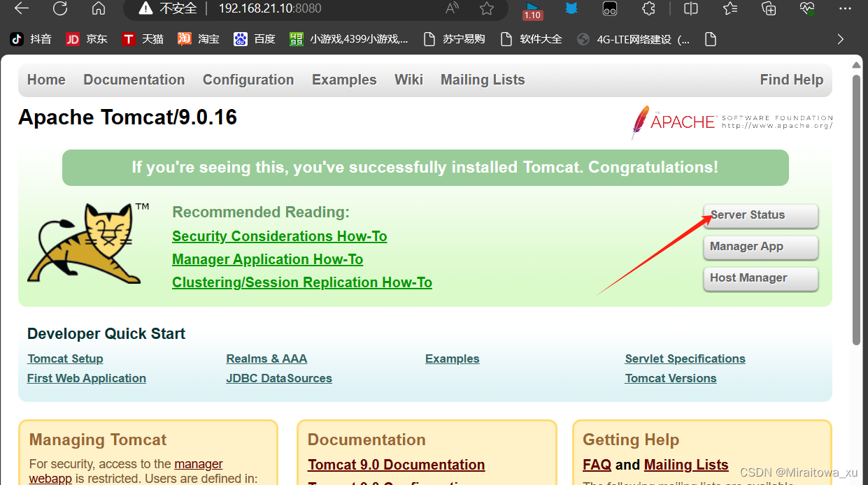The image size is (868, 485).
Task: Click the Apache Tomcat/9.0.16 heading
Action: [128, 117]
